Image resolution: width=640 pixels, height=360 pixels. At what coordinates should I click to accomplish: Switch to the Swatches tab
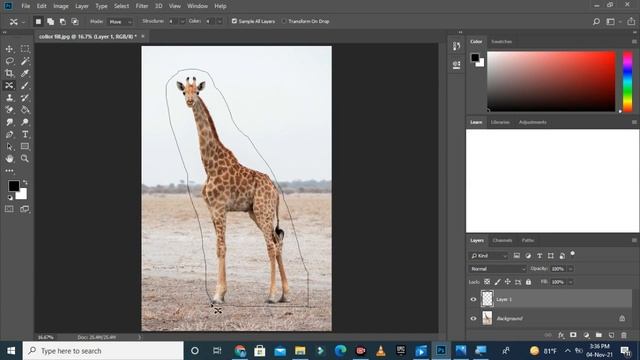[501, 42]
